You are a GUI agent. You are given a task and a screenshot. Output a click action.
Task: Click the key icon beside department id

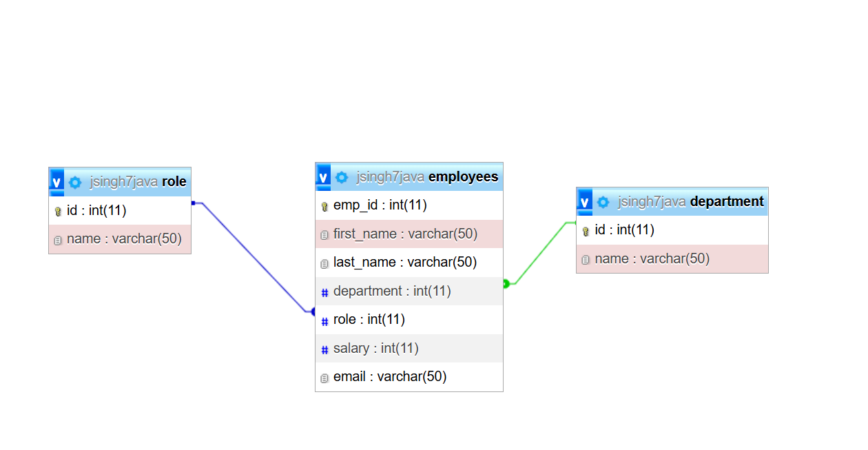tap(585, 230)
